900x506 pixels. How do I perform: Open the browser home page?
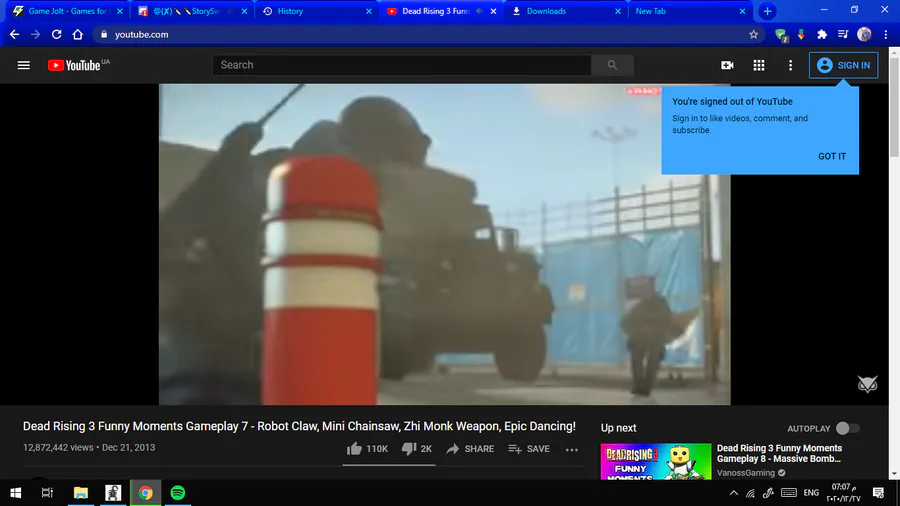(77, 34)
